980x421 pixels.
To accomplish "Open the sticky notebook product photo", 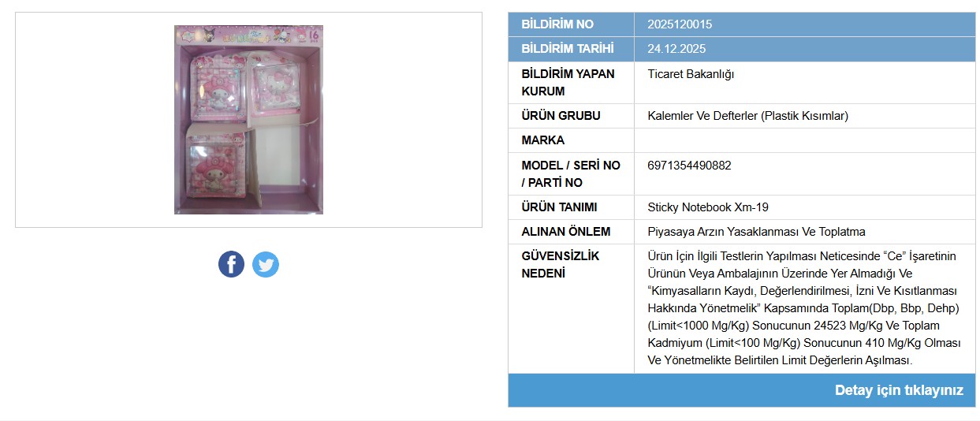I will pos(248,120).
